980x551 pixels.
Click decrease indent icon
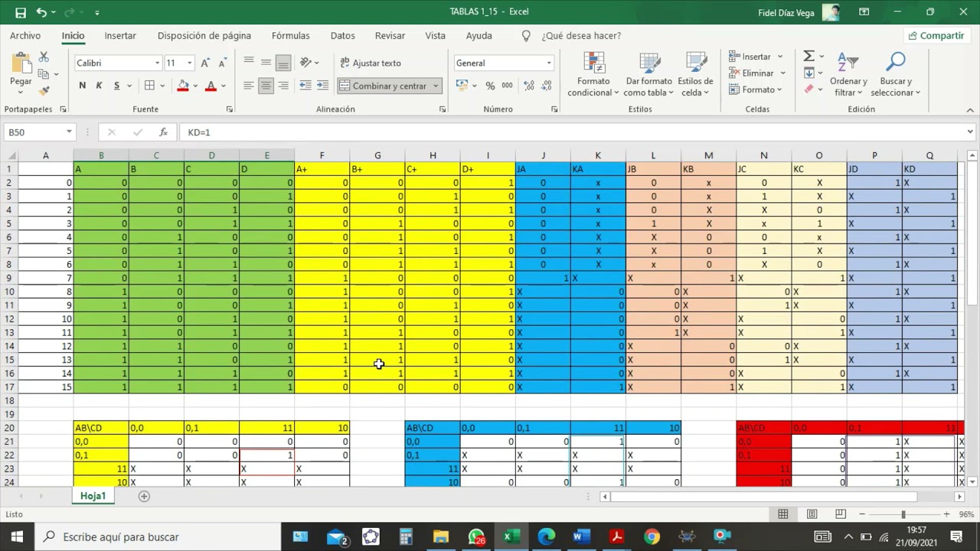click(305, 86)
